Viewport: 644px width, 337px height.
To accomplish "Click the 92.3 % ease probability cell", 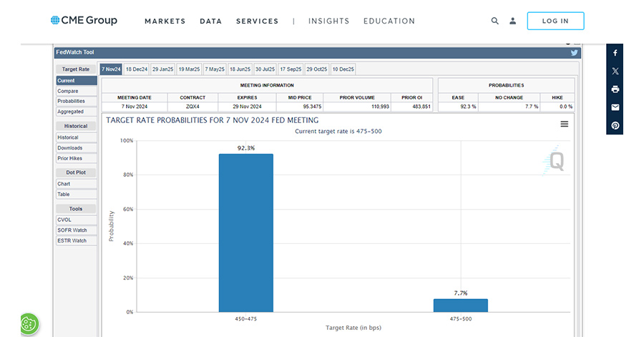I will pos(459,107).
